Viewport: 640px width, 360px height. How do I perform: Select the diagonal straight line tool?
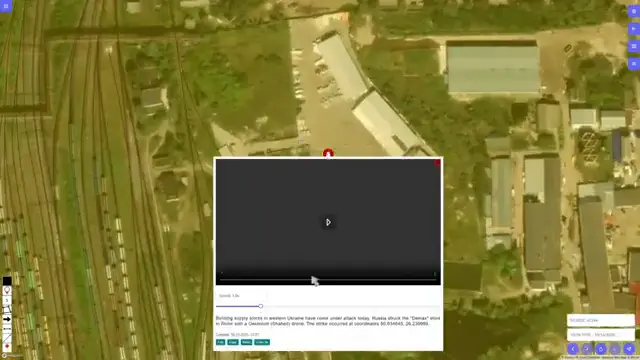[x=7, y=338]
